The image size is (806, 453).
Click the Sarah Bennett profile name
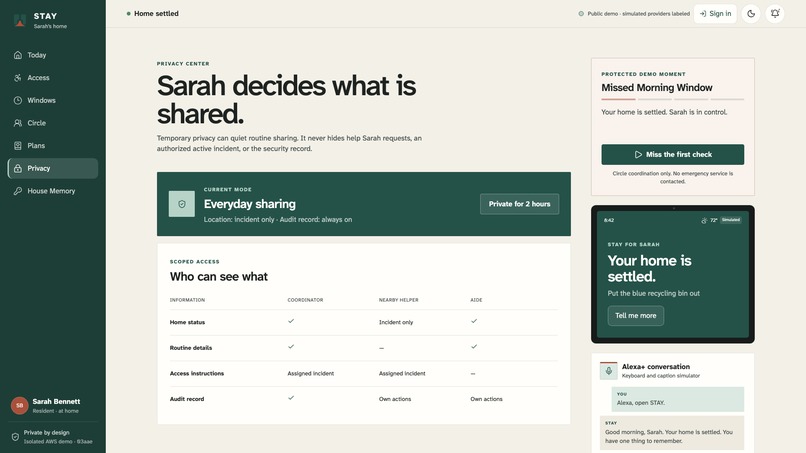click(56, 402)
